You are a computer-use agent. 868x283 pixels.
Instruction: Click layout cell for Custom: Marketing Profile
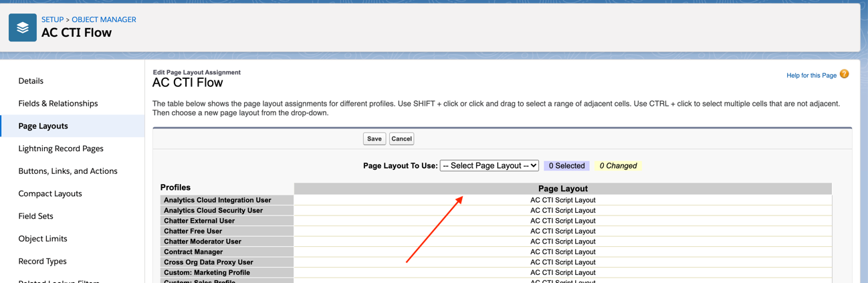click(563, 272)
